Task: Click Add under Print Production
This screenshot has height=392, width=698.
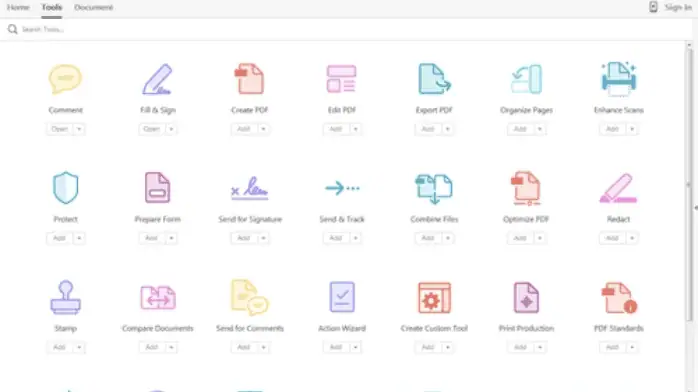Action: click(x=520, y=347)
